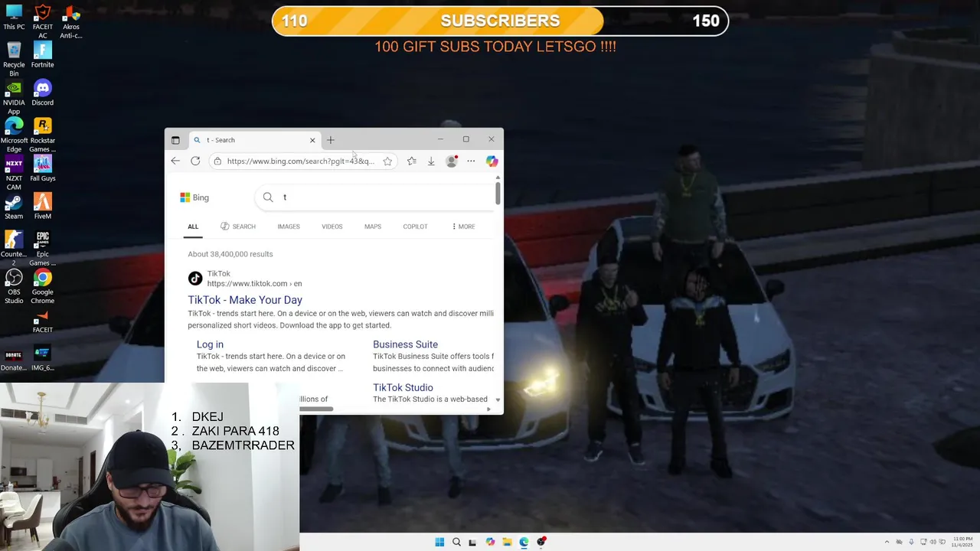Open Copilot from the taskbar
Image resolution: width=980 pixels, height=551 pixels.
pyautogui.click(x=490, y=542)
